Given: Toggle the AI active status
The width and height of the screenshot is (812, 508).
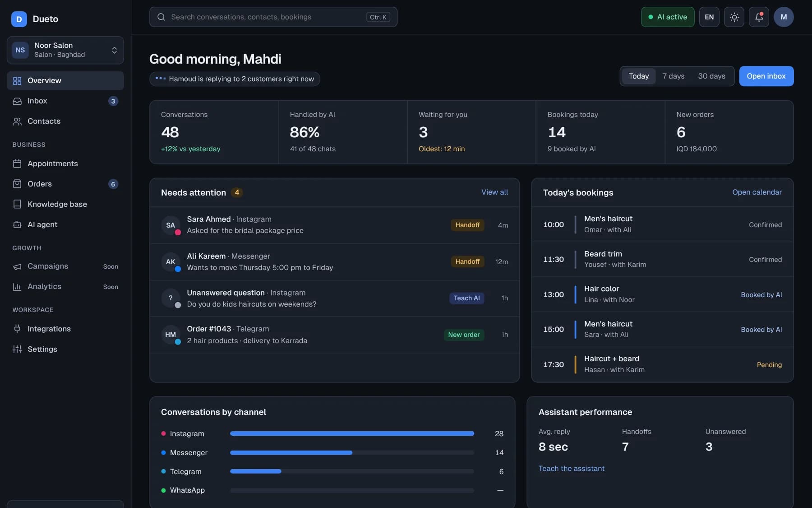Looking at the screenshot, I should click(x=668, y=17).
